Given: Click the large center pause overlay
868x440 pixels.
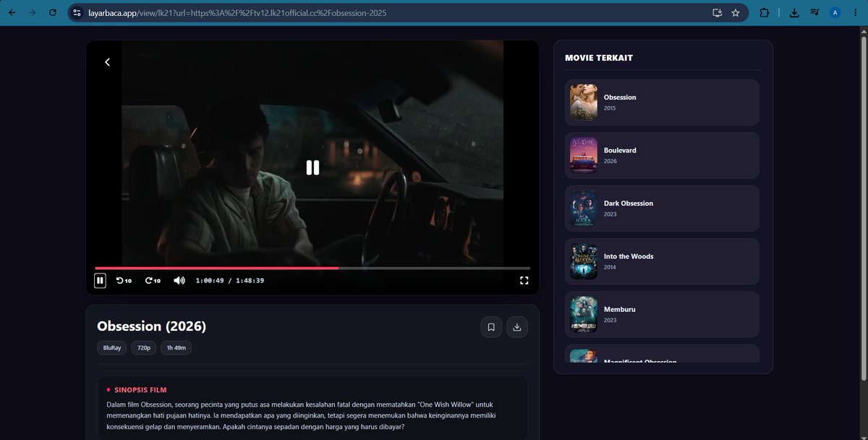Looking at the screenshot, I should coord(312,167).
